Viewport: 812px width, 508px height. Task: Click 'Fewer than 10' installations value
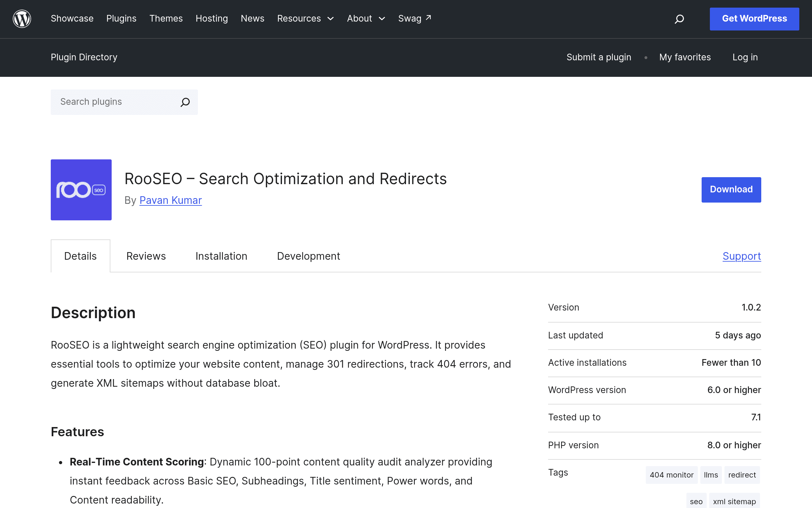click(731, 363)
